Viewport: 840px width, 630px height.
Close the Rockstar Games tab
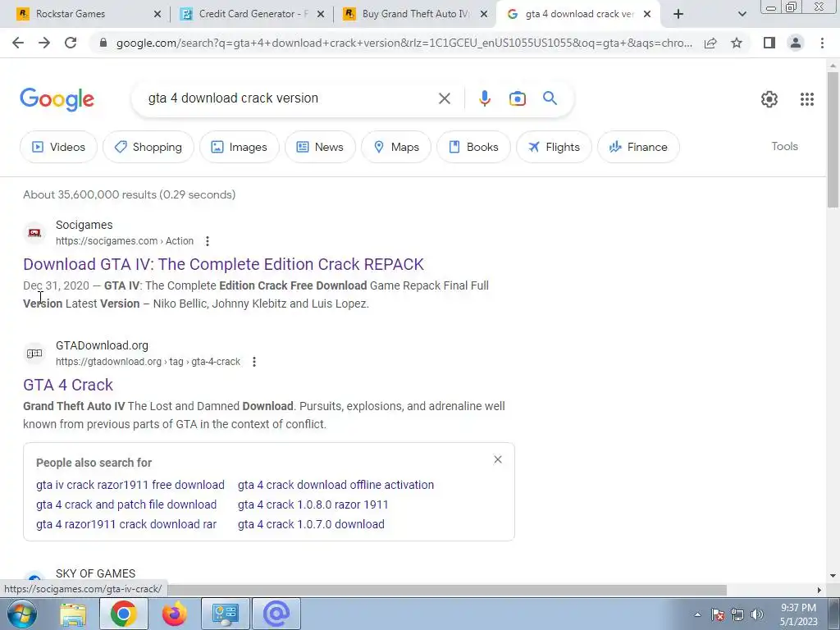[157, 15]
